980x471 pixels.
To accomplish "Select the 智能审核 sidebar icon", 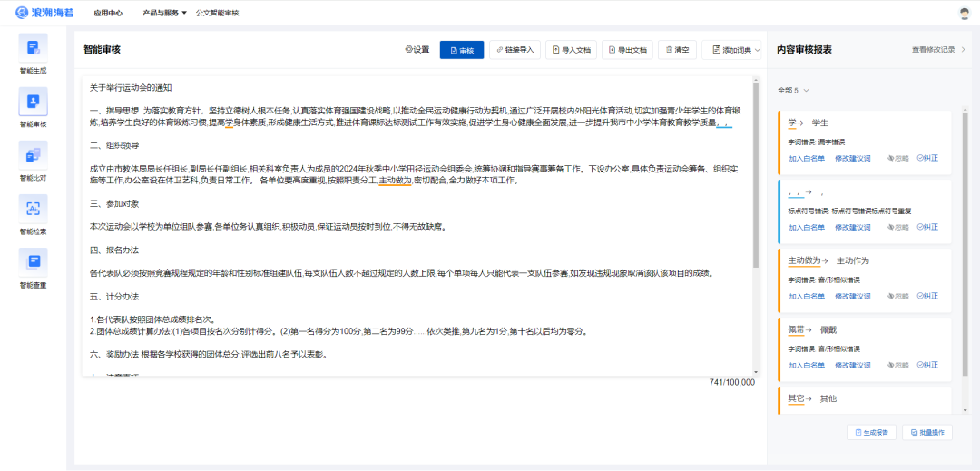I will [x=34, y=102].
